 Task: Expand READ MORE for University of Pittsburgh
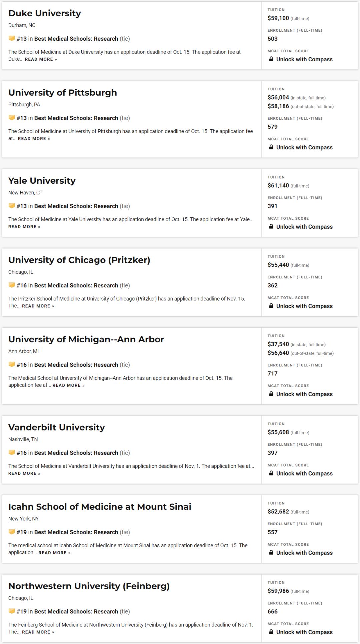click(x=34, y=139)
